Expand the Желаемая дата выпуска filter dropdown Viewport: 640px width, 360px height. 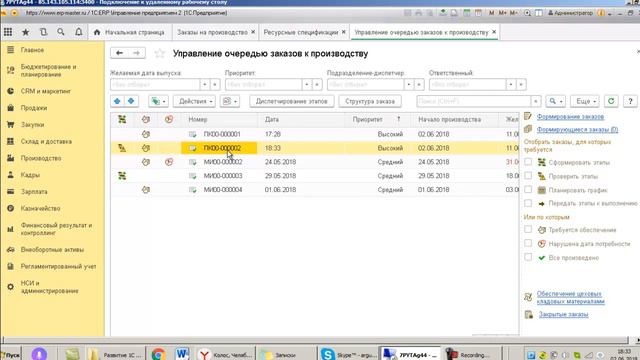pyautogui.click(x=204, y=84)
